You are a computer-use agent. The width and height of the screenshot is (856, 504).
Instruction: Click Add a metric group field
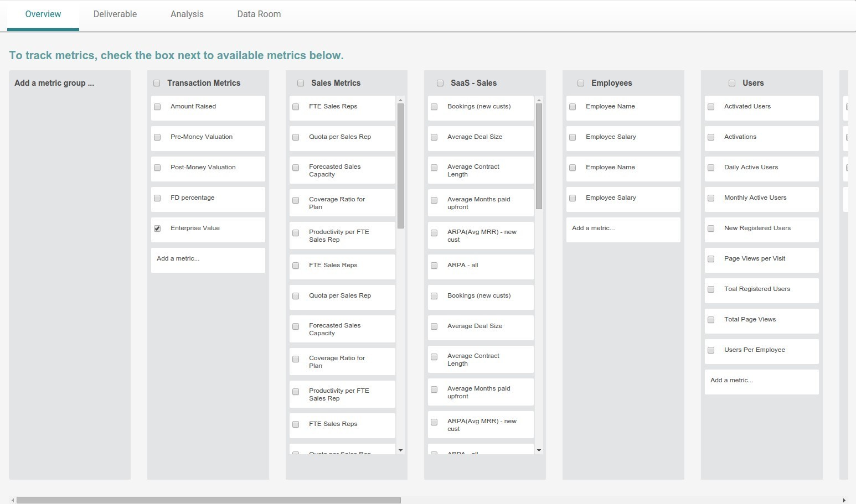click(54, 83)
